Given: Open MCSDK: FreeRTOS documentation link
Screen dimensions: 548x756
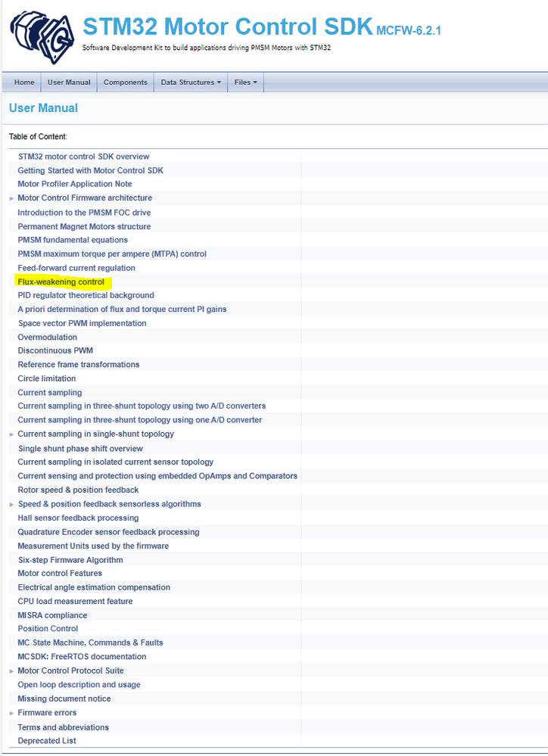Looking at the screenshot, I should pos(82,657).
